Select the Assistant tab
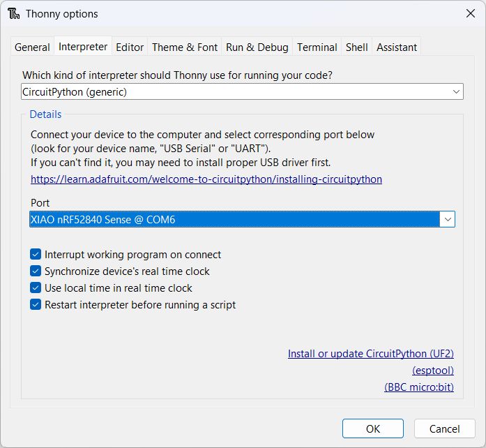 [x=397, y=47]
